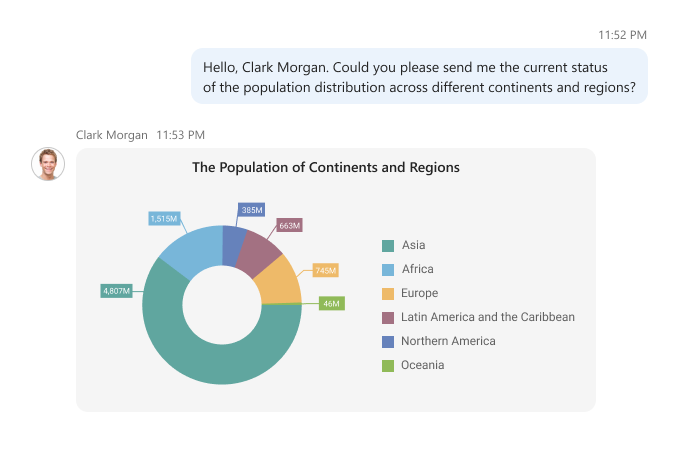Toggle the Northern America legend color square
Image resolution: width=680 pixels, height=460 pixels.
387,341
